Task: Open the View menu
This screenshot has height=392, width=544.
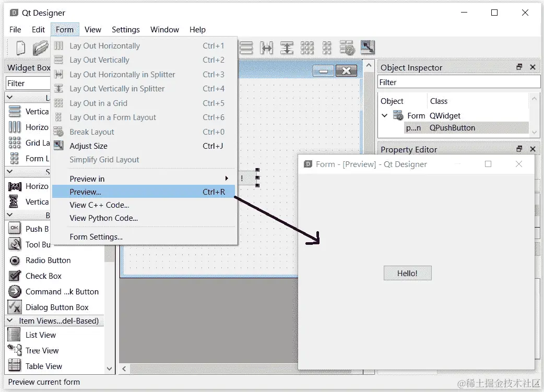Action: coord(92,29)
